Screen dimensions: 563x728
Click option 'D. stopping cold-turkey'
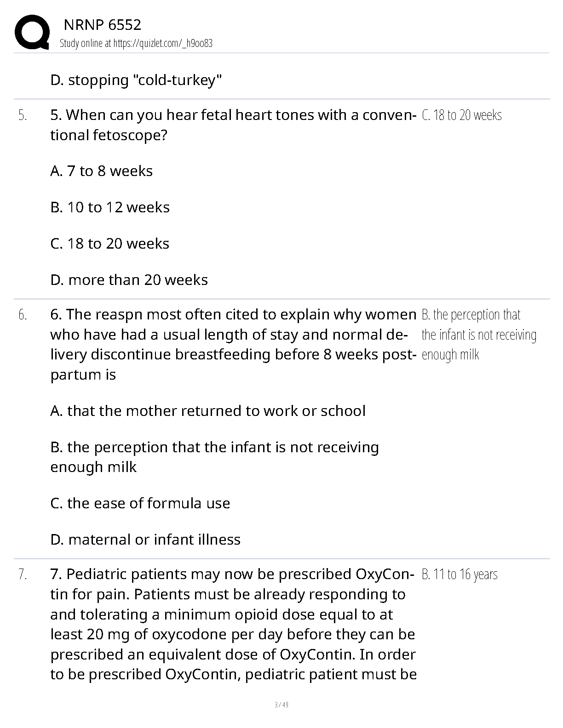[136, 80]
